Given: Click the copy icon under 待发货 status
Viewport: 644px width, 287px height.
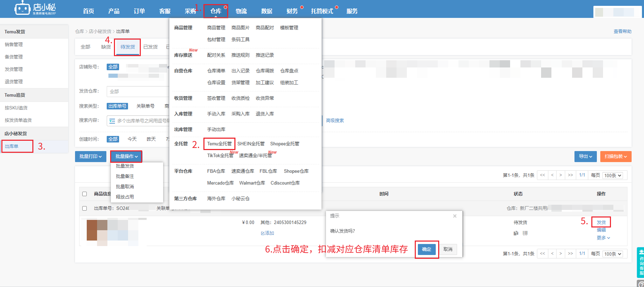Looking at the screenshot, I should coord(516,233).
